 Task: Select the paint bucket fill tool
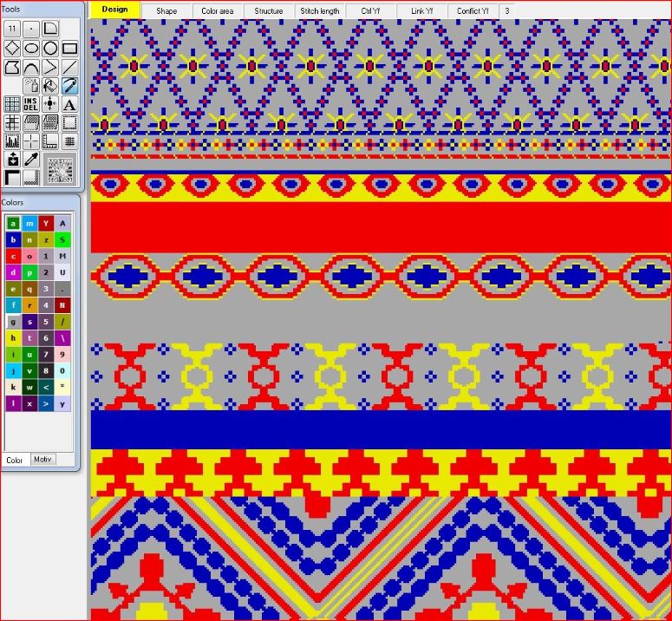point(50,86)
